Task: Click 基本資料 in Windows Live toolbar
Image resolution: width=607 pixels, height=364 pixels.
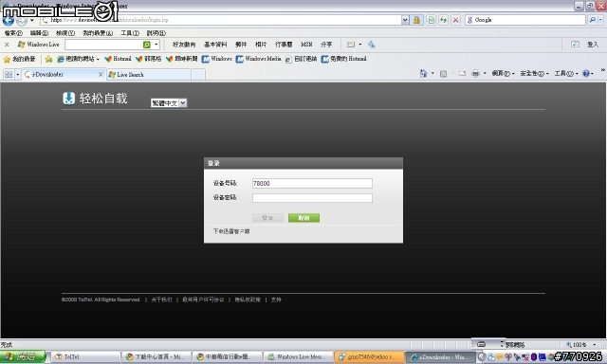Action: (x=215, y=45)
